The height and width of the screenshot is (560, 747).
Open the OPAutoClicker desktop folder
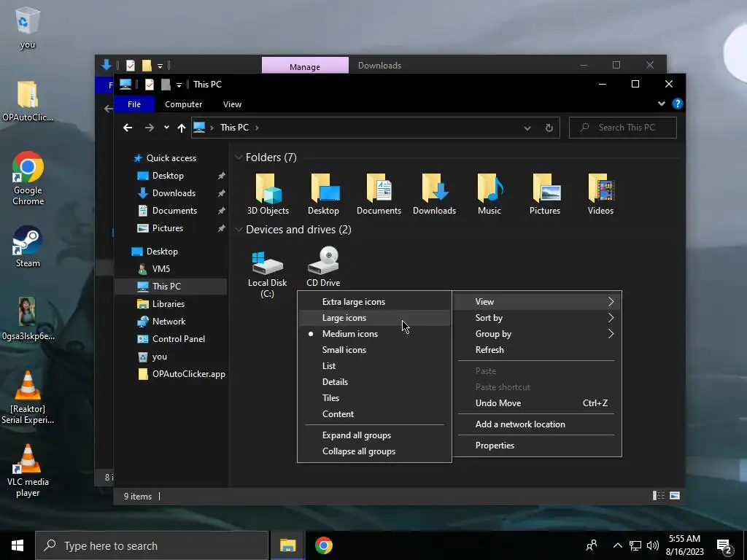(x=28, y=101)
